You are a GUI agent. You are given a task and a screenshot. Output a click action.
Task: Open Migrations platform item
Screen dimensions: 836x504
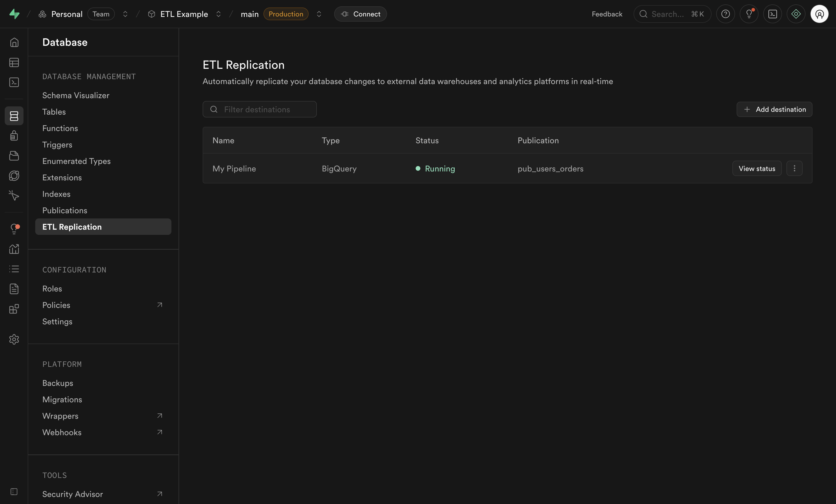(x=103, y=399)
